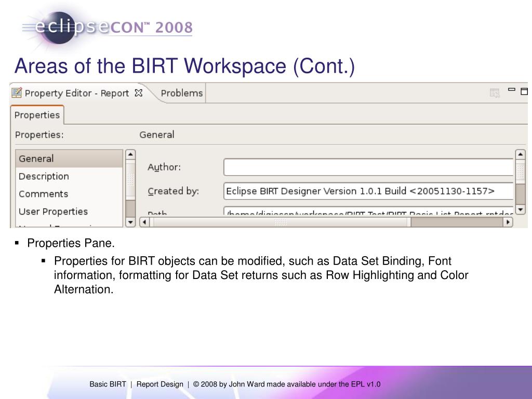Select Description in the properties list
The image size is (532, 399).
69,177
